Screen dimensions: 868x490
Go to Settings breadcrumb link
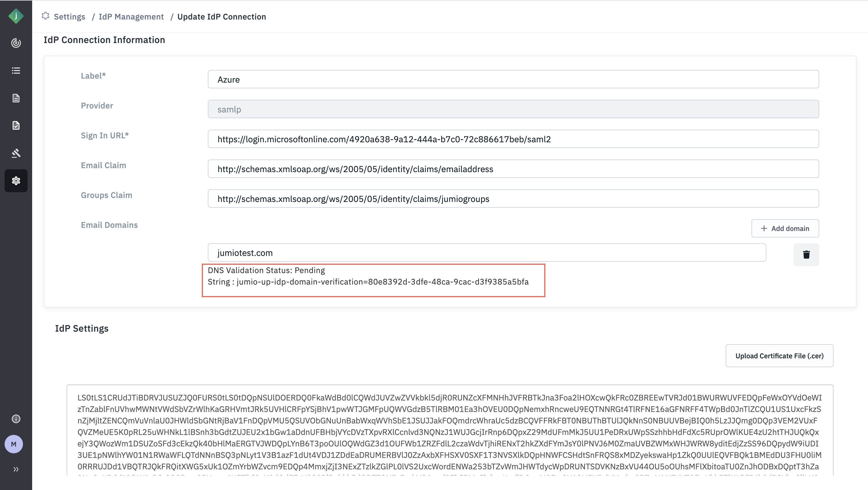click(x=69, y=17)
